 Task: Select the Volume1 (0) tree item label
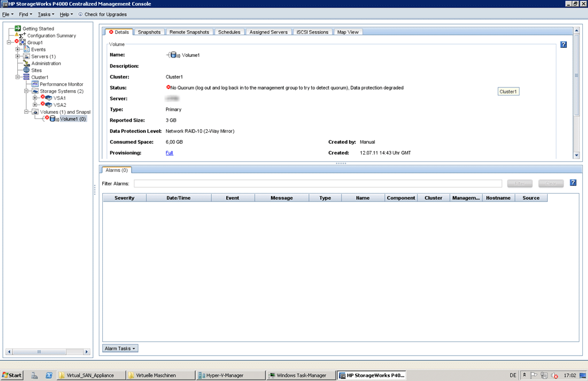(x=73, y=119)
